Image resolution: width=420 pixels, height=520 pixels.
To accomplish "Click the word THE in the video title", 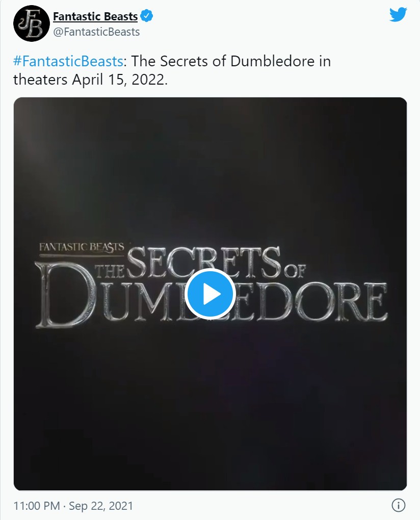I will click(x=110, y=271).
